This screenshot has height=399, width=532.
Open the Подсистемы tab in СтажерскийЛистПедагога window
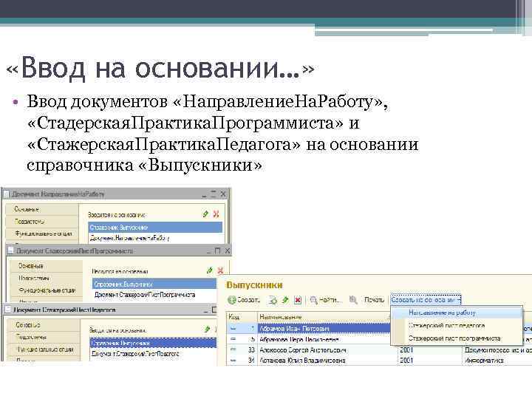coord(44,337)
